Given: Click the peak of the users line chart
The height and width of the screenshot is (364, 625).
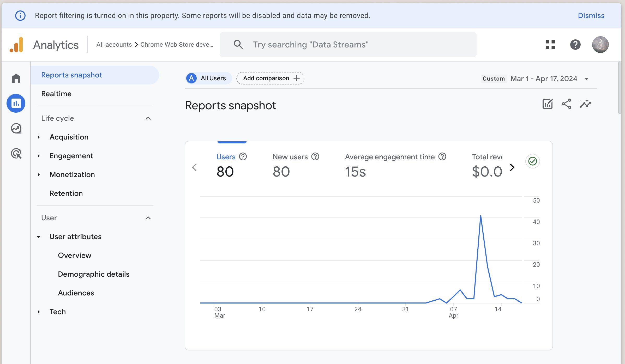Looking at the screenshot, I should (x=480, y=216).
